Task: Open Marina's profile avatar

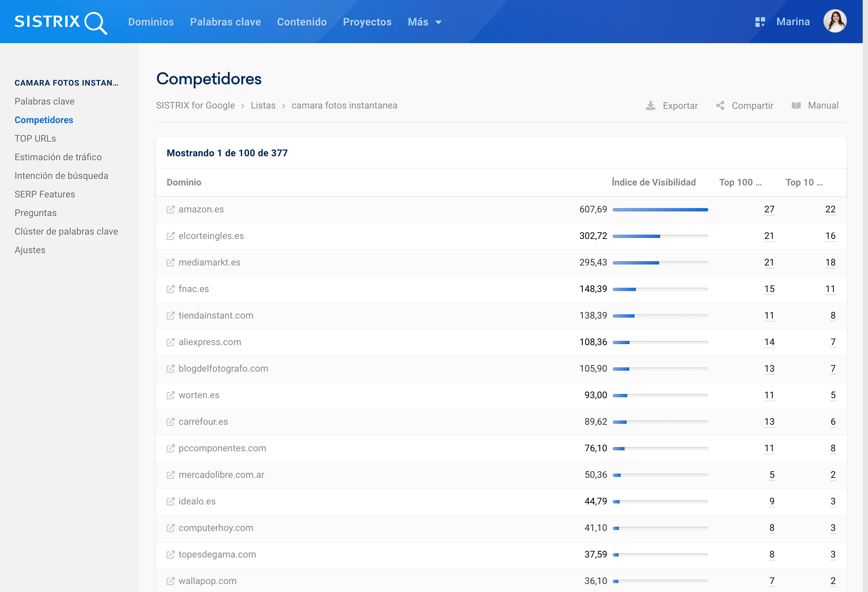Action: coord(834,21)
